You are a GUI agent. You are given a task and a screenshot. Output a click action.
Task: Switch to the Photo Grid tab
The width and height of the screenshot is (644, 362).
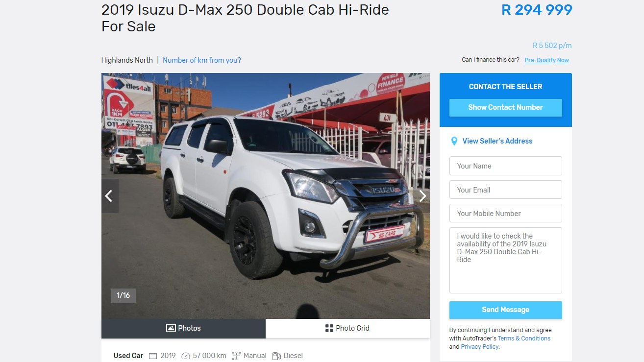point(347,328)
